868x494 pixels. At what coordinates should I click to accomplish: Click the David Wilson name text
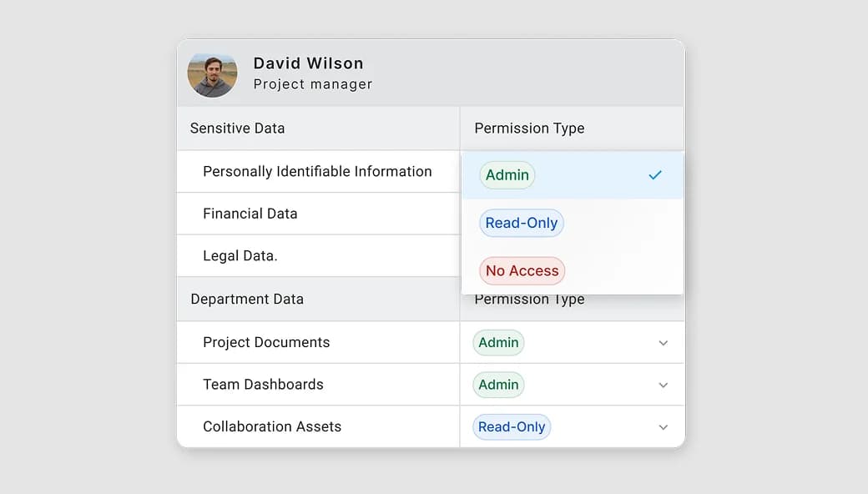click(x=308, y=63)
